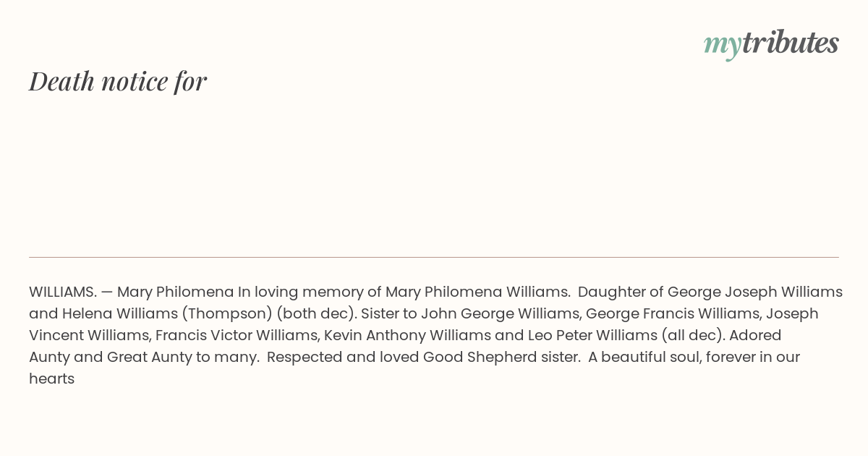Click the green "my" part of logo
868x456 pixels.
[723, 46]
